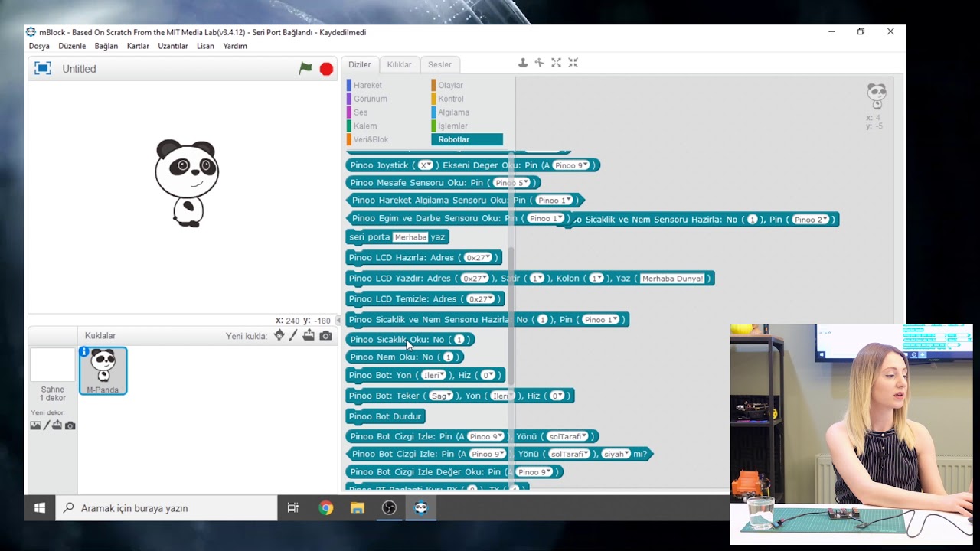Select the Olaylar block category

450,85
